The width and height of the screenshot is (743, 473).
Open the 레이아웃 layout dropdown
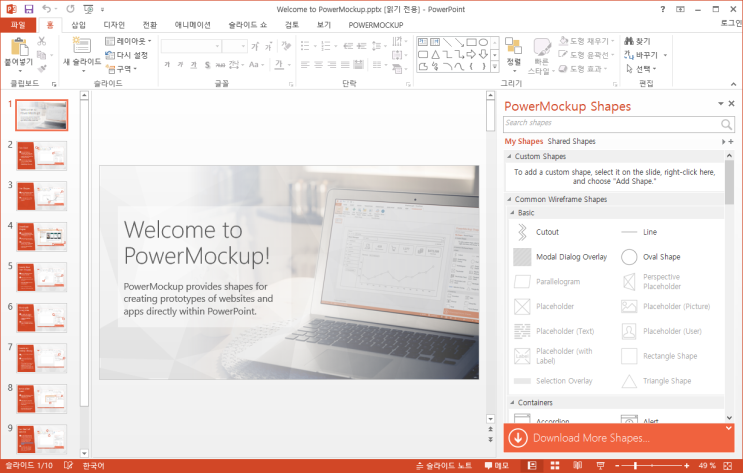coord(128,41)
